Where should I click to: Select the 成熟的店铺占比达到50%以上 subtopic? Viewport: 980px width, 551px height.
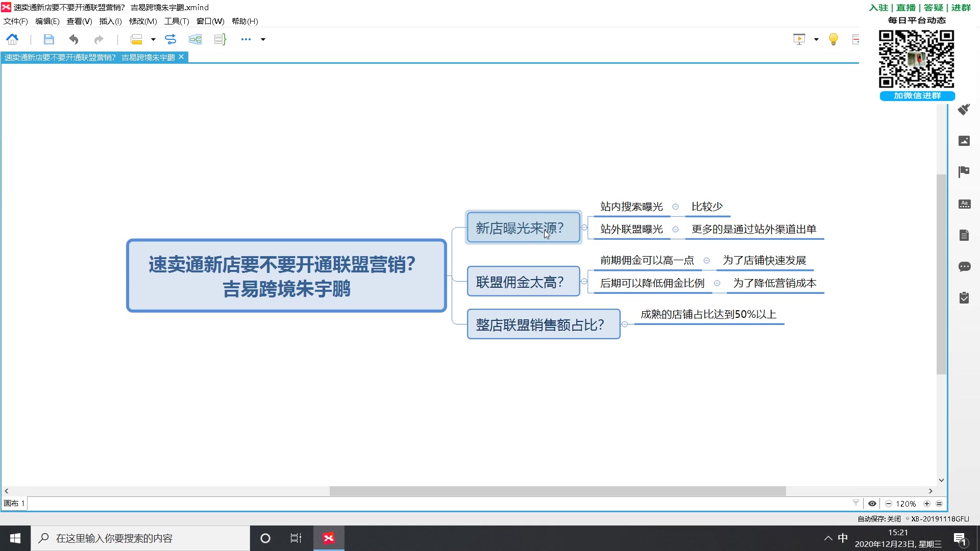(x=708, y=315)
